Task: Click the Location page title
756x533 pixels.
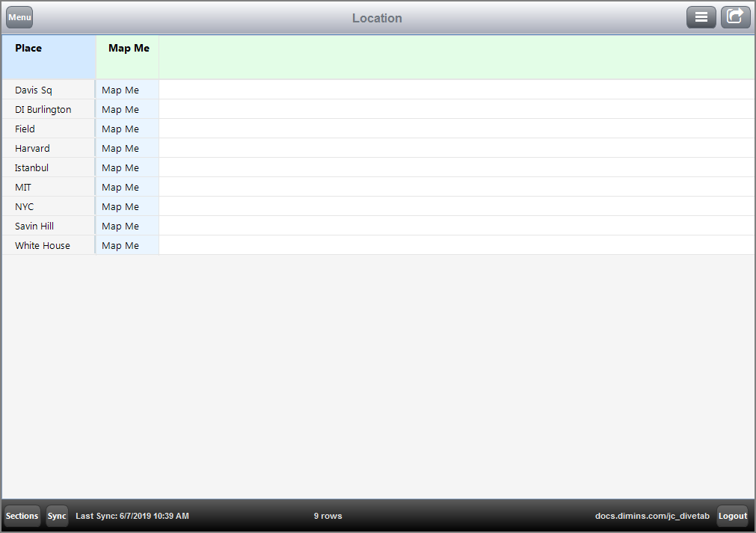Action: tap(377, 18)
